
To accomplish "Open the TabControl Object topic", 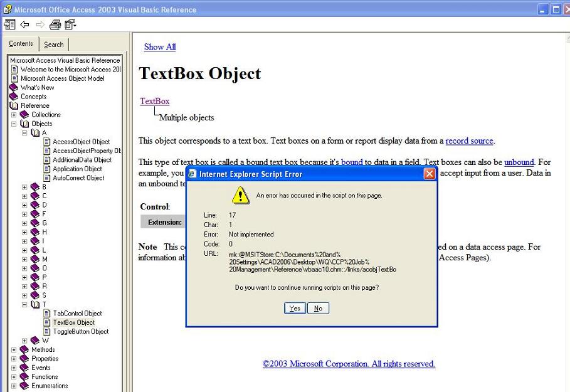I will [77, 314].
